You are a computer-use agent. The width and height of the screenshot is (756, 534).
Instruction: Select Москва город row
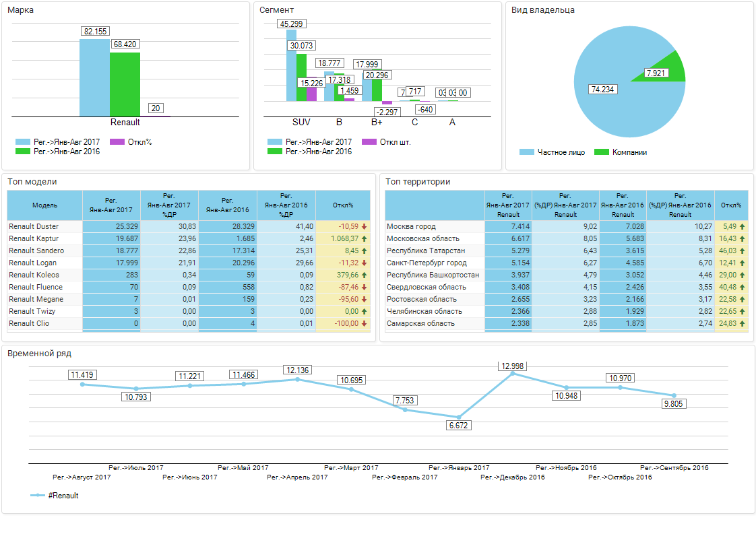pos(567,226)
